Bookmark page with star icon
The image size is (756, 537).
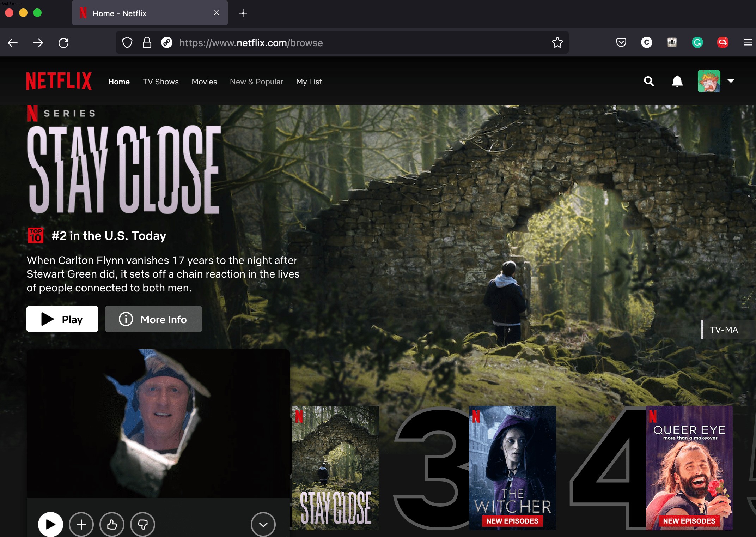557,43
